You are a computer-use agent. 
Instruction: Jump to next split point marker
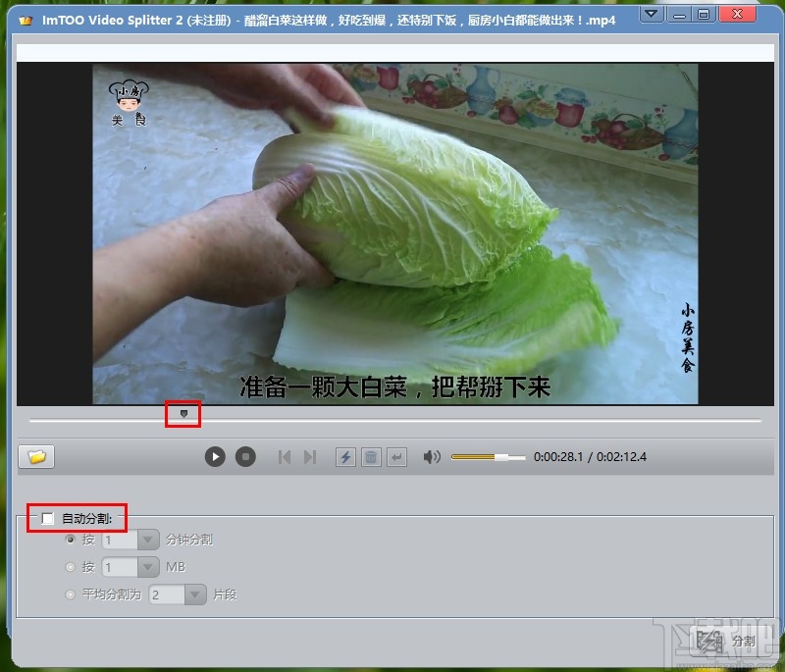311,456
